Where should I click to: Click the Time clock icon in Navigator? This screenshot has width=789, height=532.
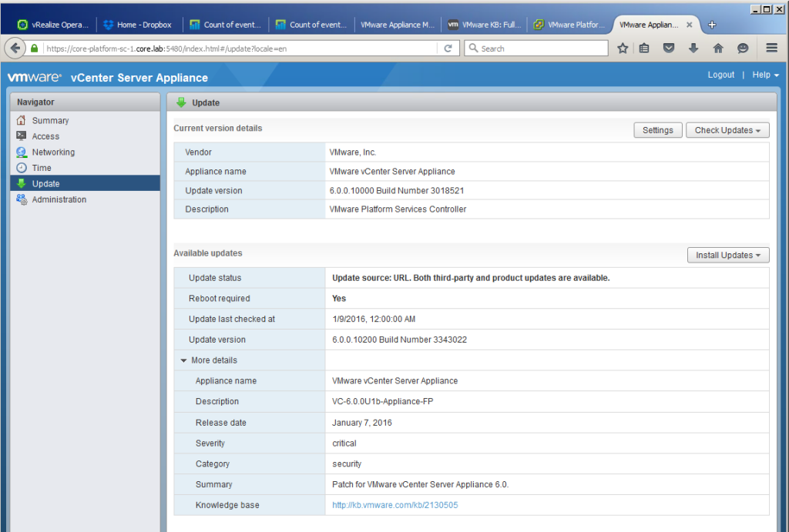[x=21, y=167]
